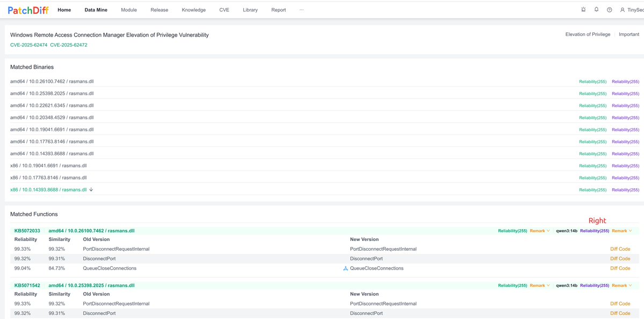644x319 pixels.
Task: Open Diff Code for DisconnectPort under KB5071542
Action: pos(620,313)
